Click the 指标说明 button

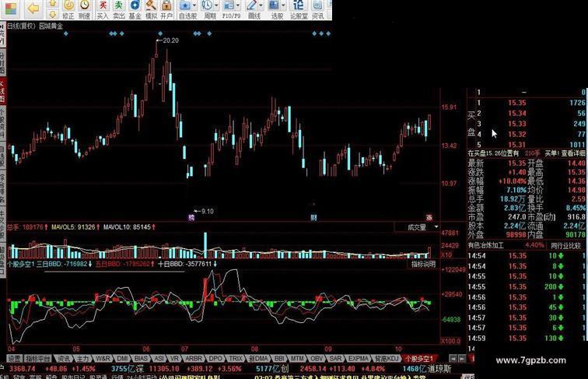click(x=423, y=264)
